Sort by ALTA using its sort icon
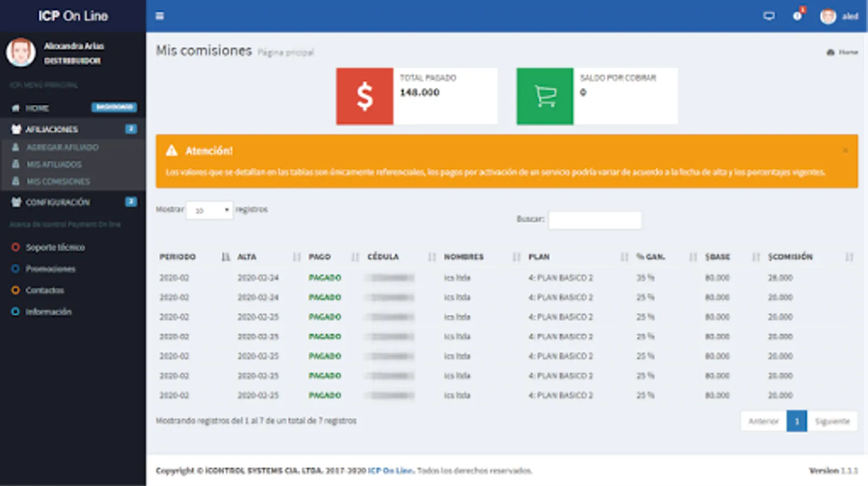The image size is (868, 486). [297, 257]
